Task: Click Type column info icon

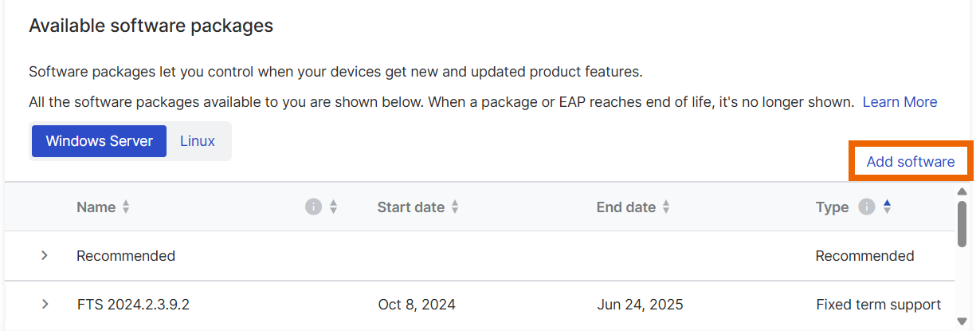Action: (x=866, y=207)
